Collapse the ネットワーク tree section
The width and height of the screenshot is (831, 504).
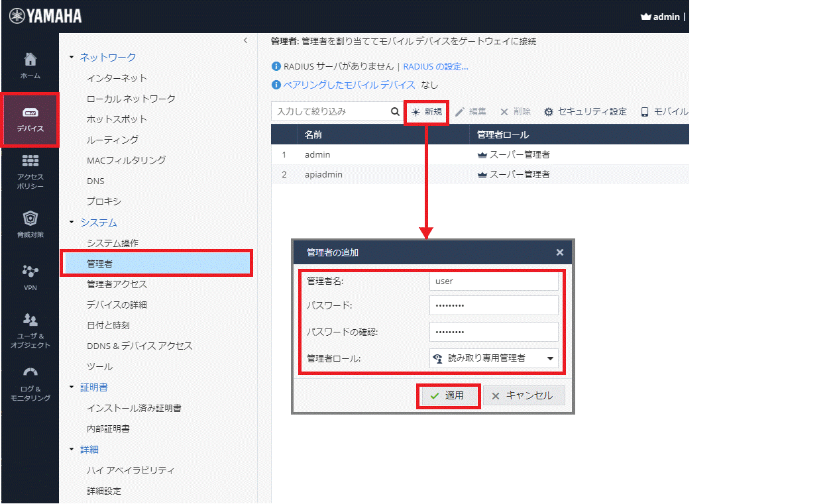click(72, 58)
